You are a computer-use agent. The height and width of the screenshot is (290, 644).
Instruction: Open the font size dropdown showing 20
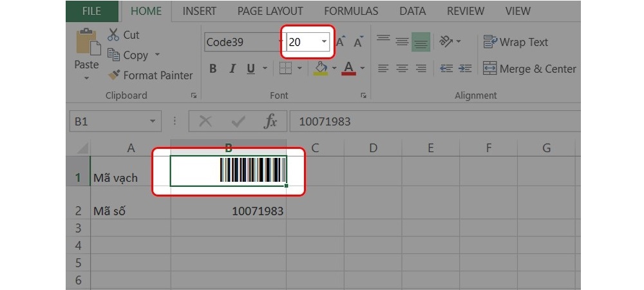[324, 42]
